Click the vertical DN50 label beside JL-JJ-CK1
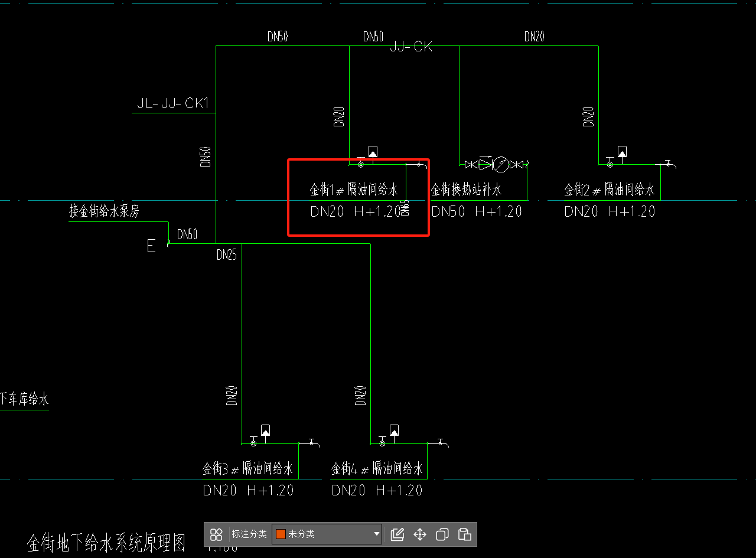The width and height of the screenshot is (756, 558). point(206,156)
